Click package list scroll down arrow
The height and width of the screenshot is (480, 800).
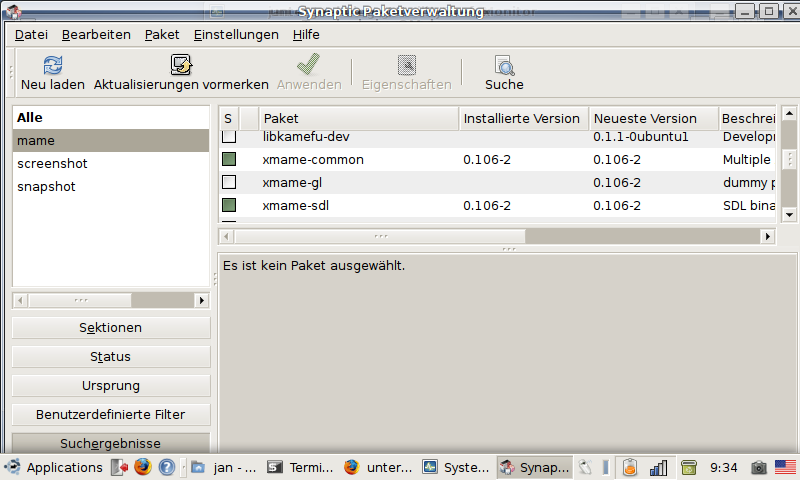pos(789,215)
